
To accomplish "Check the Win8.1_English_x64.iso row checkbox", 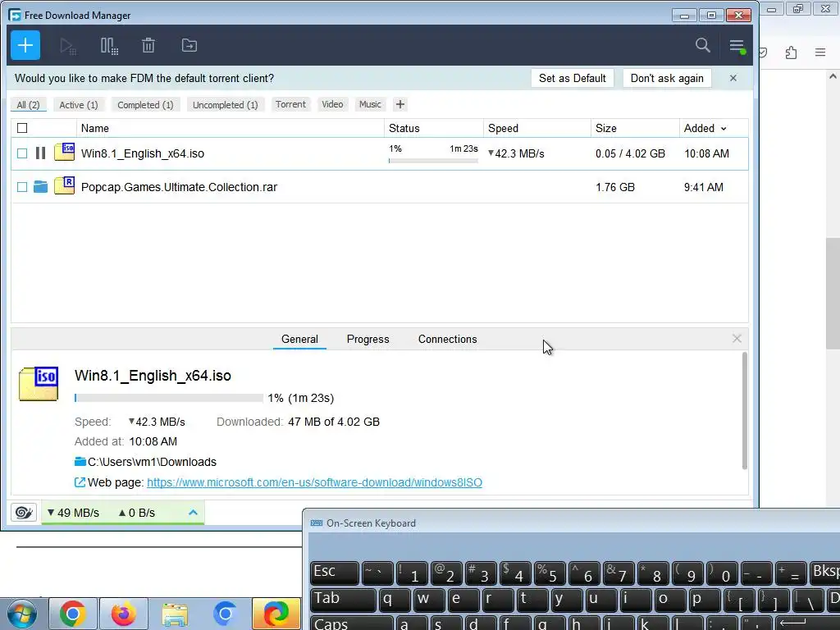I will point(22,153).
